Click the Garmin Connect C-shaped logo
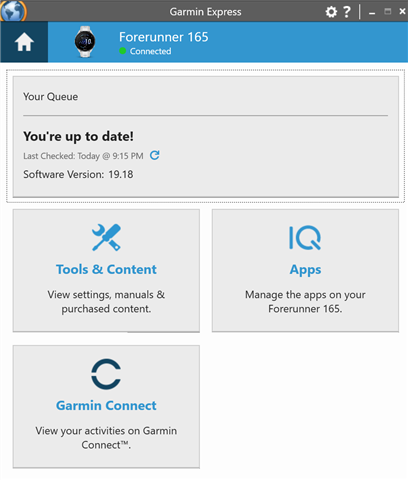 pos(106,374)
